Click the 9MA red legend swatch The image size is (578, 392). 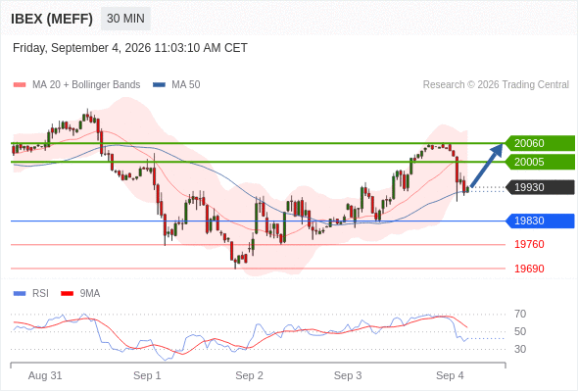click(x=67, y=294)
